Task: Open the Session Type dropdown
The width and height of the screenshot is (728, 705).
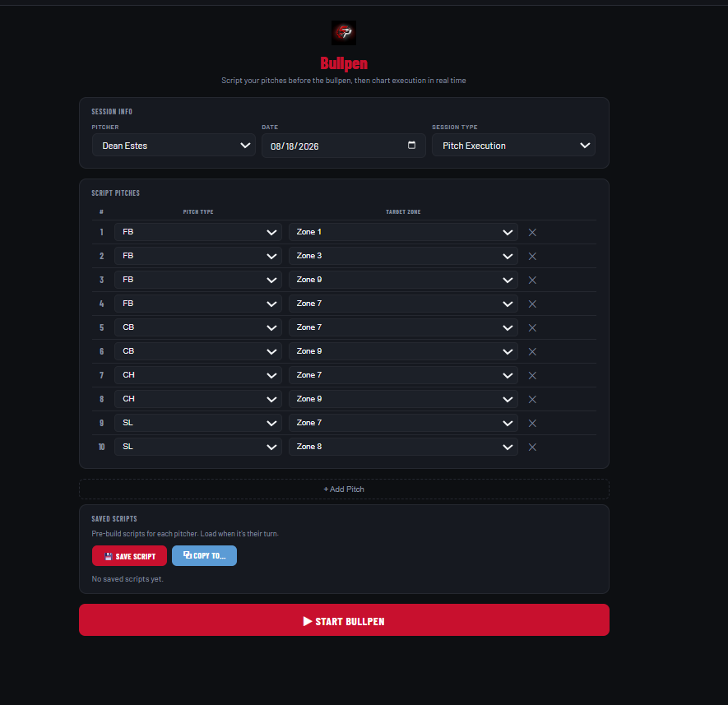Action: coord(513,146)
